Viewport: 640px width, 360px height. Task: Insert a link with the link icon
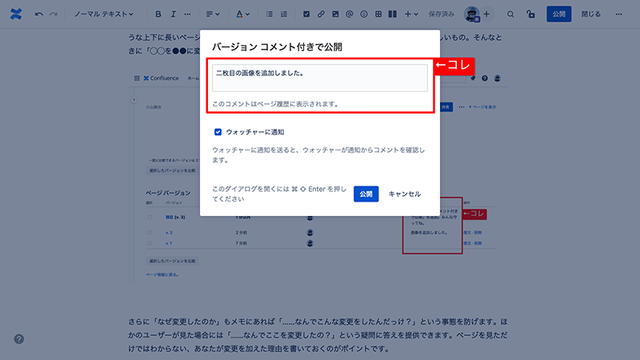click(x=321, y=14)
